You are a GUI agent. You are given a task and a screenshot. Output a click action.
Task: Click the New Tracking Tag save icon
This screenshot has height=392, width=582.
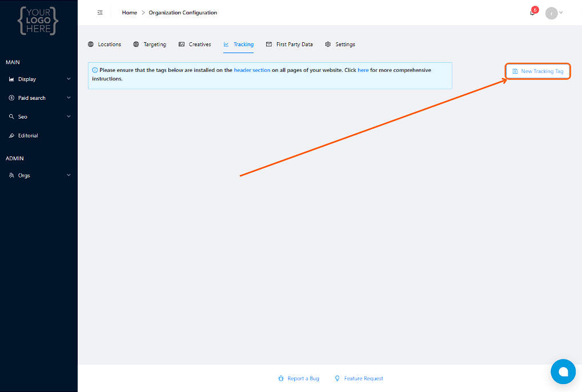515,71
